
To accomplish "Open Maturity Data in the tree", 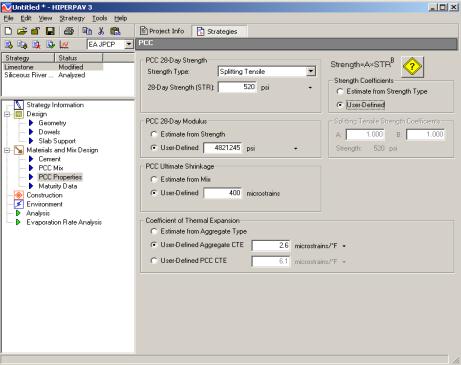I will tap(58, 186).
